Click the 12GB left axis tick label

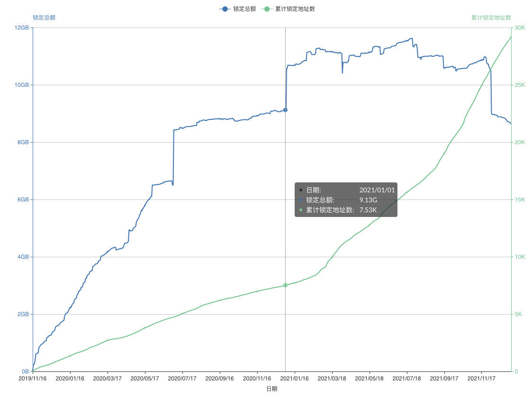[22, 27]
